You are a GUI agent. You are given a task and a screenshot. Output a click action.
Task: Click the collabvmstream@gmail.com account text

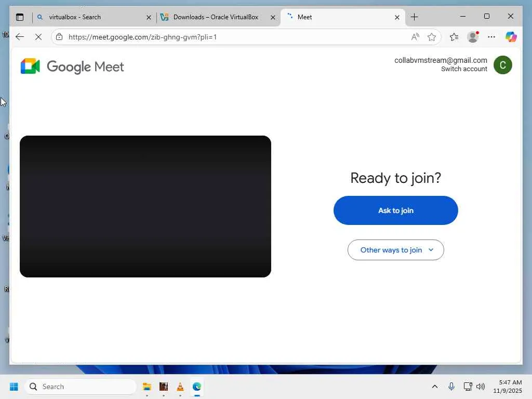click(x=441, y=60)
